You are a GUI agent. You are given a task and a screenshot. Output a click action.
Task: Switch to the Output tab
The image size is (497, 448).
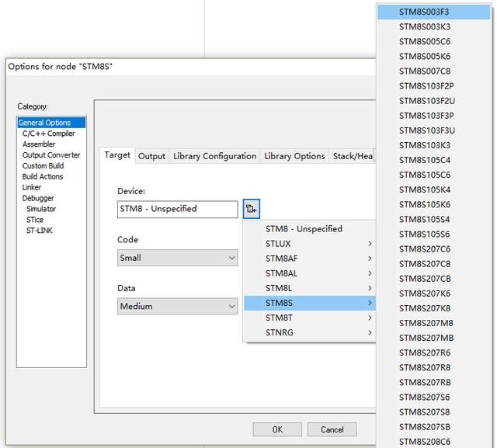(152, 156)
